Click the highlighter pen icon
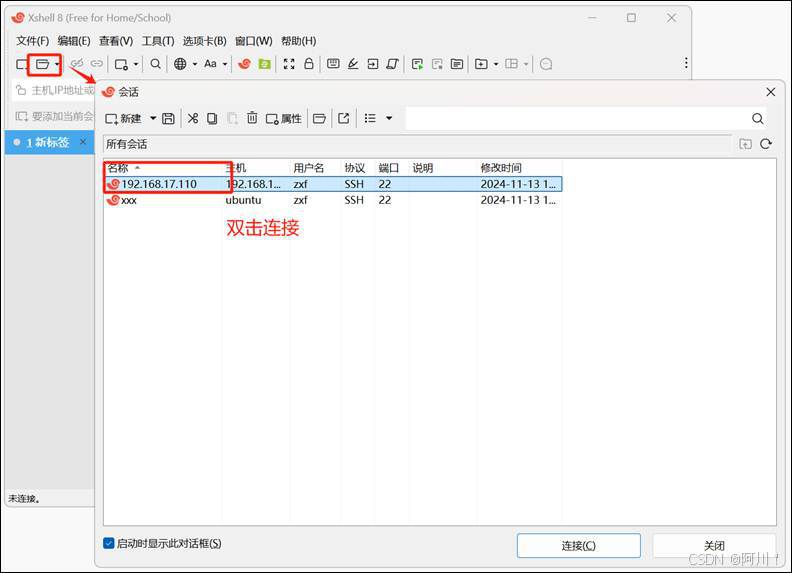792x573 pixels. click(x=353, y=64)
